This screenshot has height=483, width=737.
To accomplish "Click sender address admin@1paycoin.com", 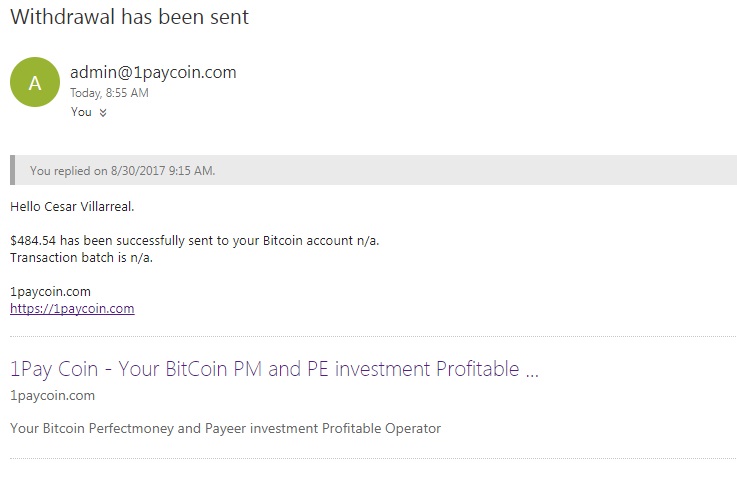I will coord(153,72).
